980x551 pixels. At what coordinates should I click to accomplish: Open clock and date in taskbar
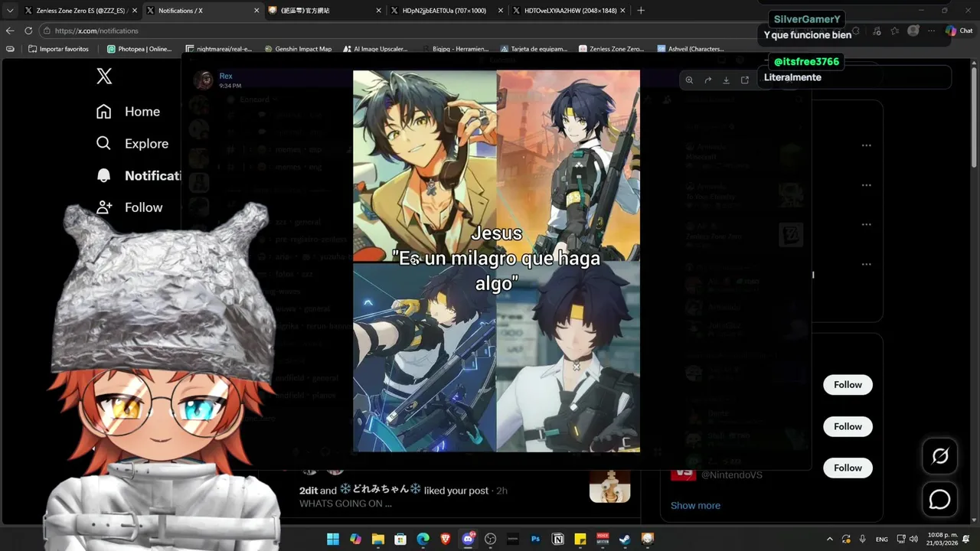[x=942, y=539]
